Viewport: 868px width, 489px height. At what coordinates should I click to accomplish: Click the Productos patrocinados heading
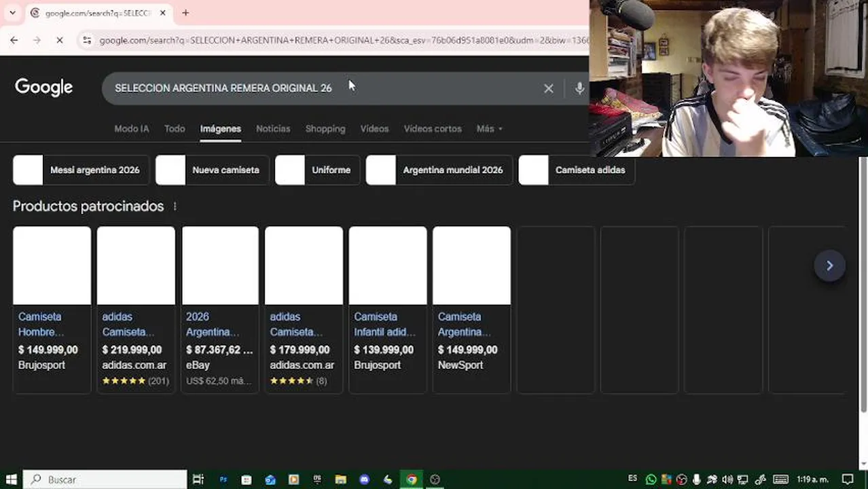point(88,206)
